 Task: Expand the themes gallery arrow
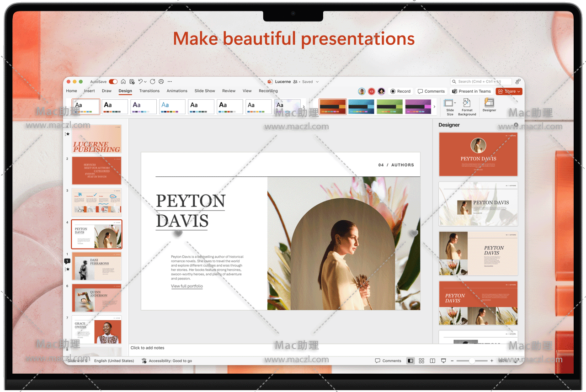304,107
